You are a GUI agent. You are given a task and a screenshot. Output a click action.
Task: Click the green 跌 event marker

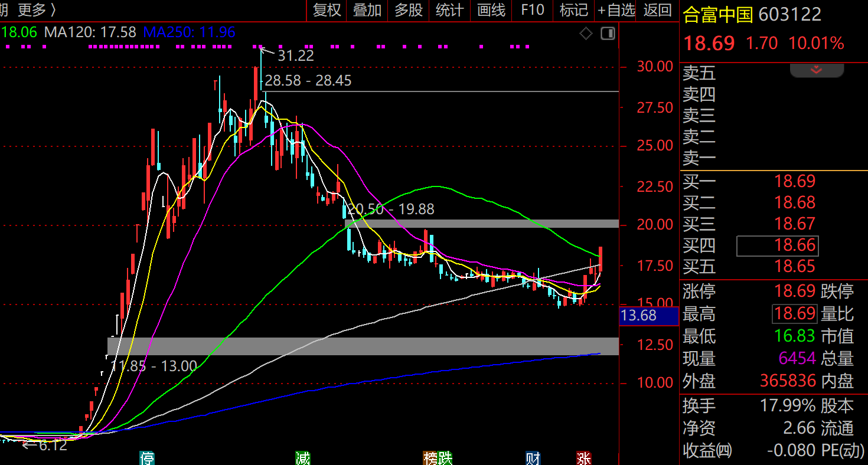click(445, 458)
